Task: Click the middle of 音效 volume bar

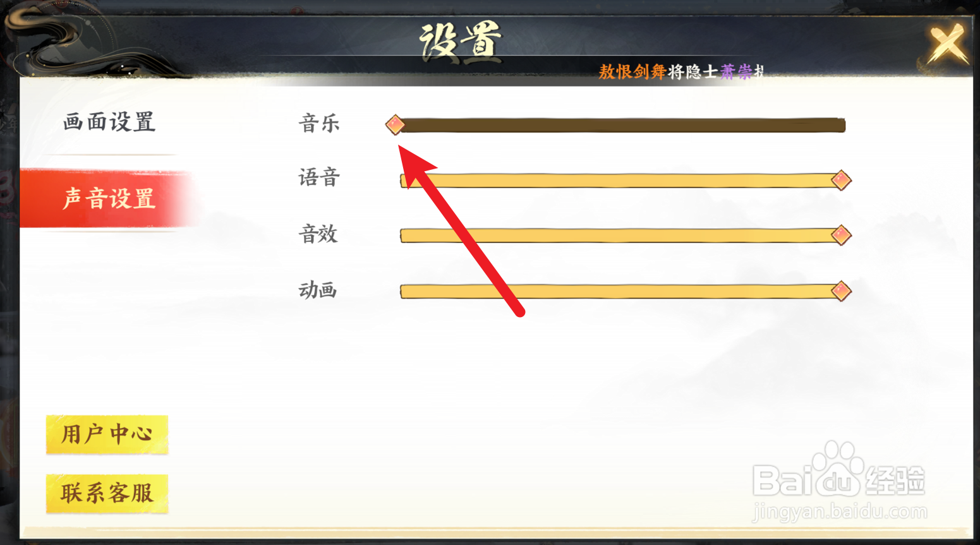Action: (622, 236)
